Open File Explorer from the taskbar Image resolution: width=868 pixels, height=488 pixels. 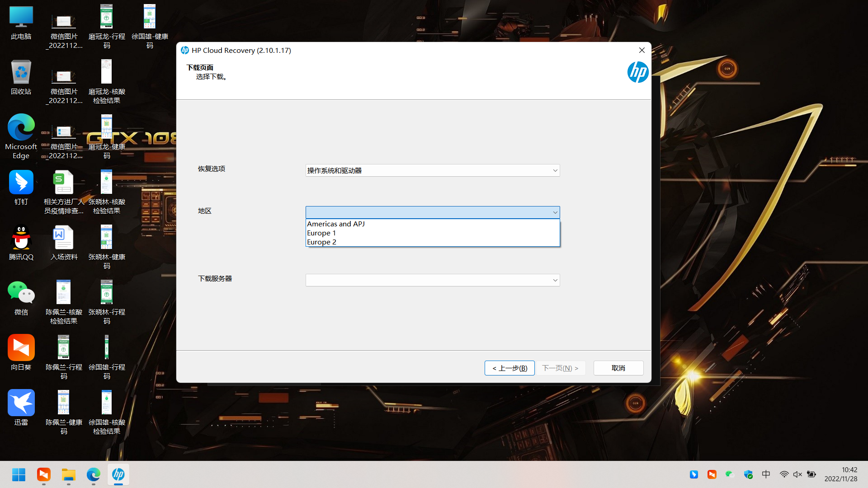(68, 475)
